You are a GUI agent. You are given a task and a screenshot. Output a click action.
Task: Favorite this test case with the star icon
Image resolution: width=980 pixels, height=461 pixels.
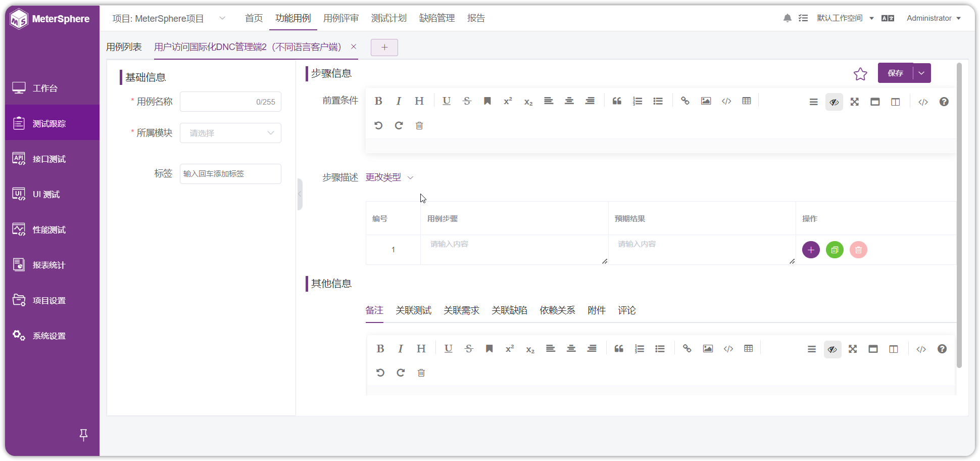point(860,74)
